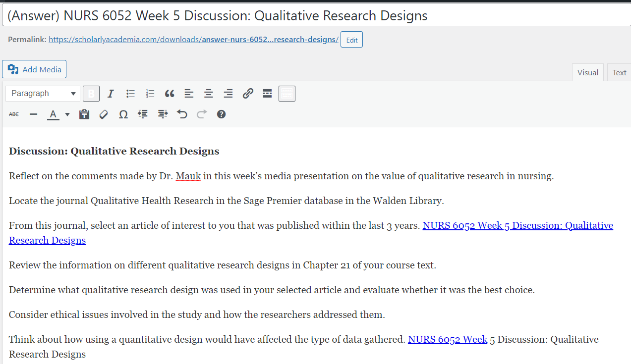This screenshot has height=364, width=631.
Task: Insert or edit link icon
Action: 248,94
